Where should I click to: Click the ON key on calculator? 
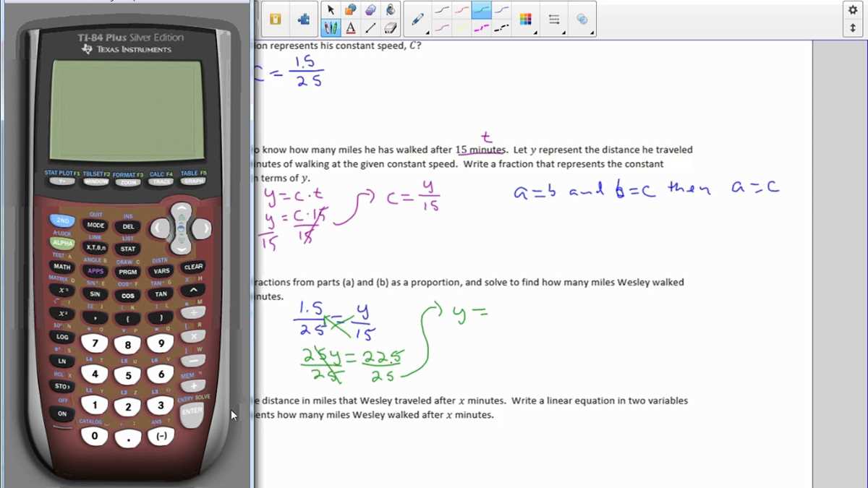coord(62,414)
